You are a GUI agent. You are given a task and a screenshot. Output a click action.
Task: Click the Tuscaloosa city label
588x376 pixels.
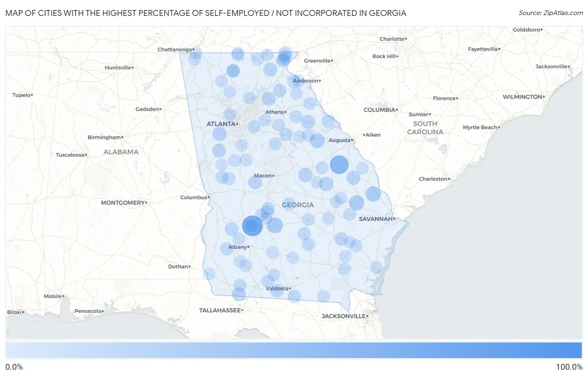70,155
